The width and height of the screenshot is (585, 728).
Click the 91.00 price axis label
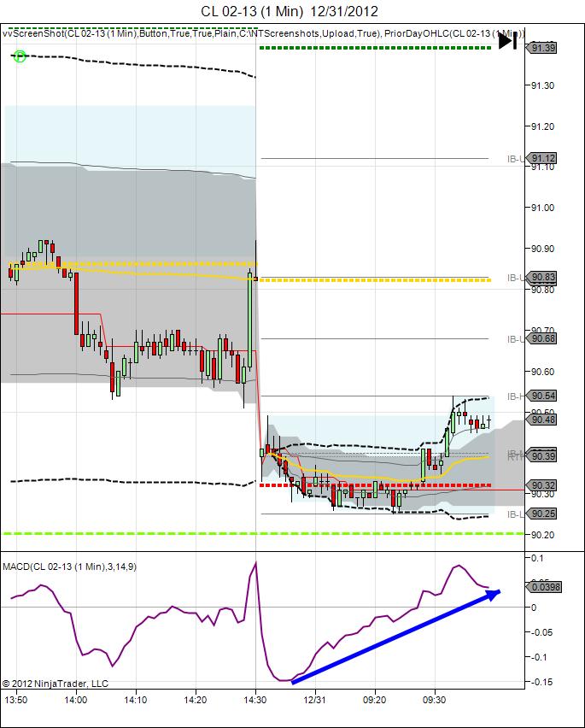542,208
